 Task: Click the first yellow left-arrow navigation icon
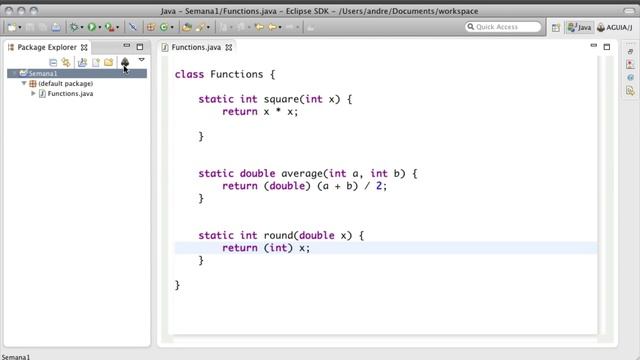[x=259, y=27]
